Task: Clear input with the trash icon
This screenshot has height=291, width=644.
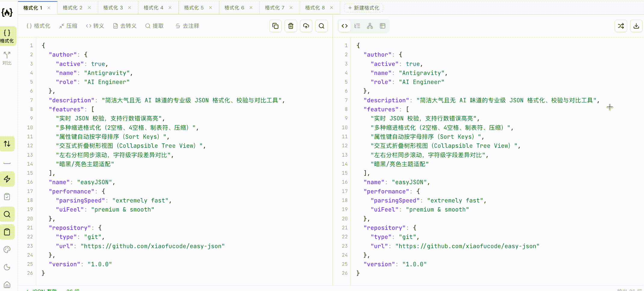Action: tap(291, 26)
